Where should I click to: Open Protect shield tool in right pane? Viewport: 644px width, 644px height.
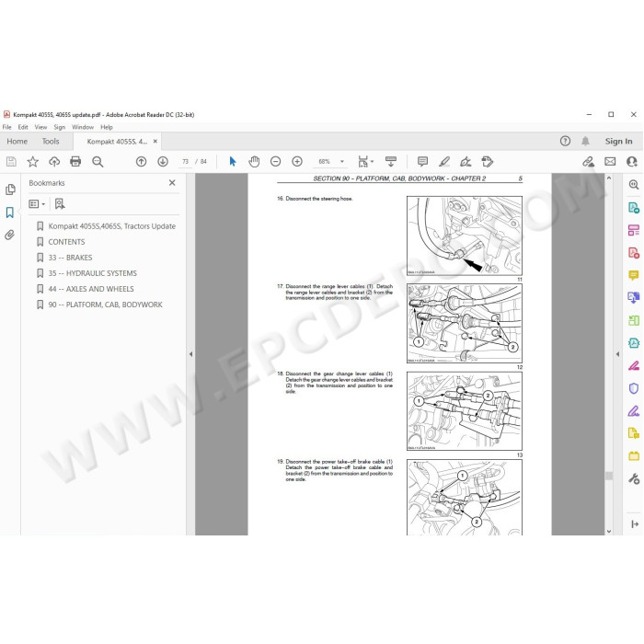633,388
